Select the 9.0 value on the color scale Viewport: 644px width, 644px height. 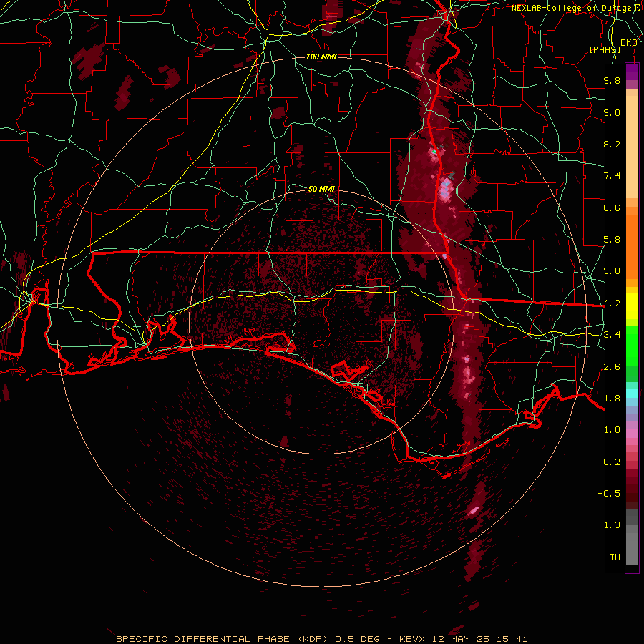click(x=612, y=112)
